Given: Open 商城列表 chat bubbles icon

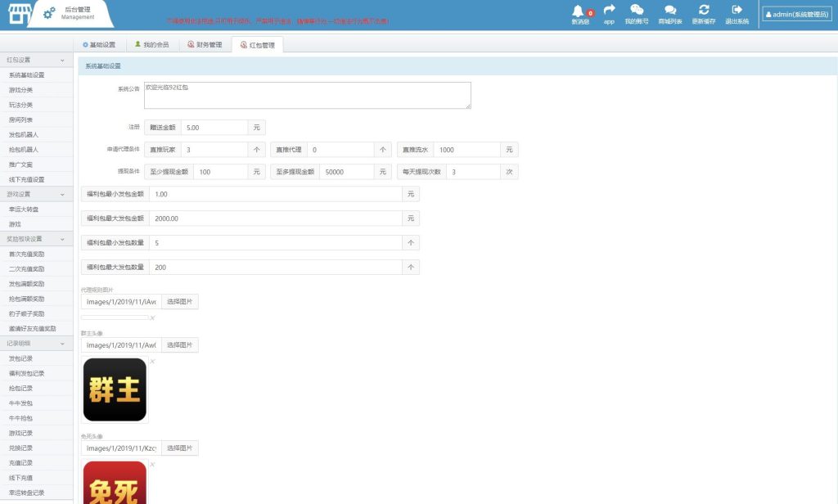Looking at the screenshot, I should (x=669, y=10).
